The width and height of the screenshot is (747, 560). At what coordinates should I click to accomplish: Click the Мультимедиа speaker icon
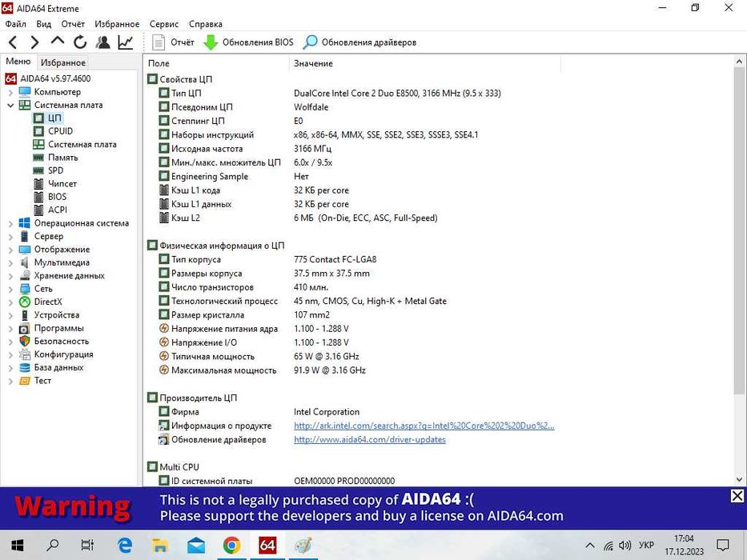click(25, 262)
